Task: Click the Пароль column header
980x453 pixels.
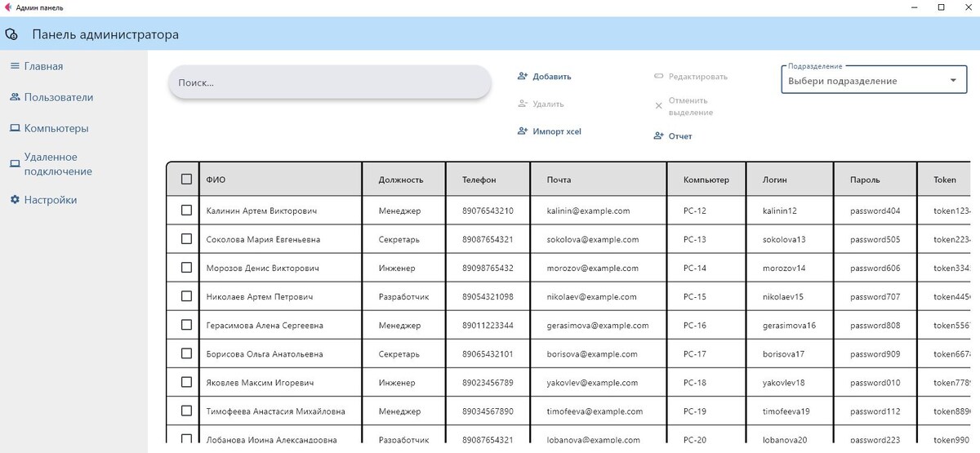Action: pyautogui.click(x=875, y=180)
